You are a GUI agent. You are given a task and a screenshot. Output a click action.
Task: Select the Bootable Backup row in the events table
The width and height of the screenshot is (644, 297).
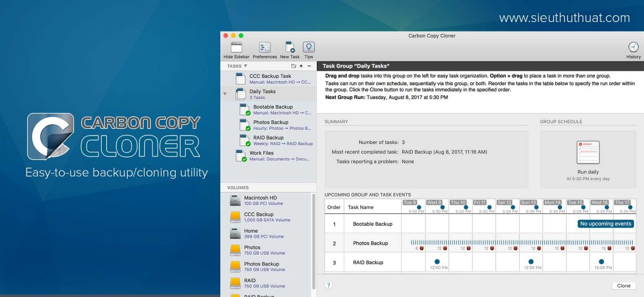480,224
